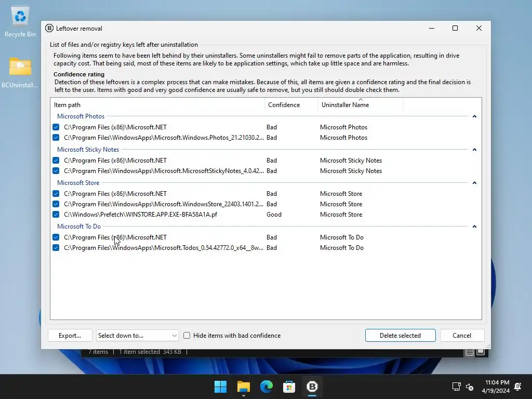532x399 pixels.
Task: Select the Microsoft.Todos_0.54.42772.0 path text
Action: [164, 248]
